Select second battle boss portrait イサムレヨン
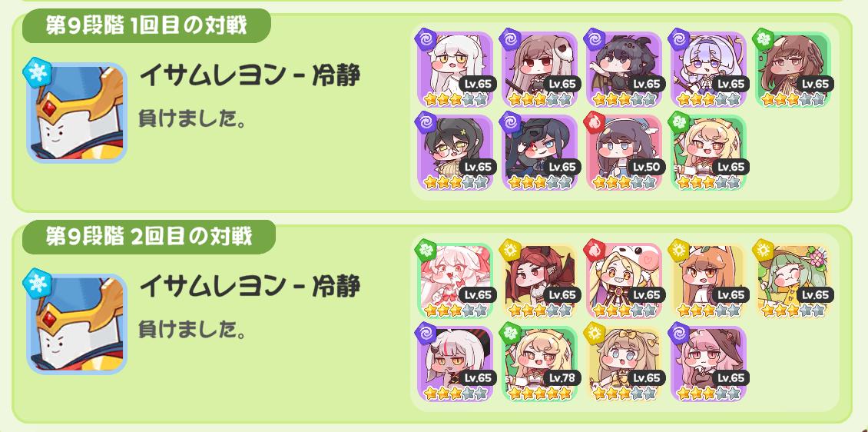The height and width of the screenshot is (432, 868). pos(77,324)
